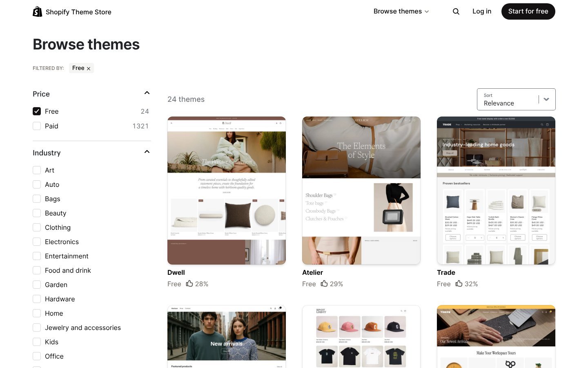Tick the Kids checkbox
Image resolution: width=588 pixels, height=368 pixels.
point(37,342)
